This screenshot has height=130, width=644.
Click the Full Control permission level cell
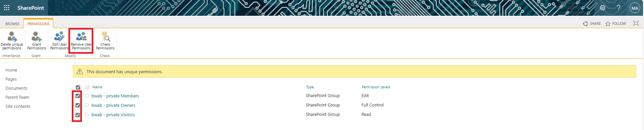373,105
